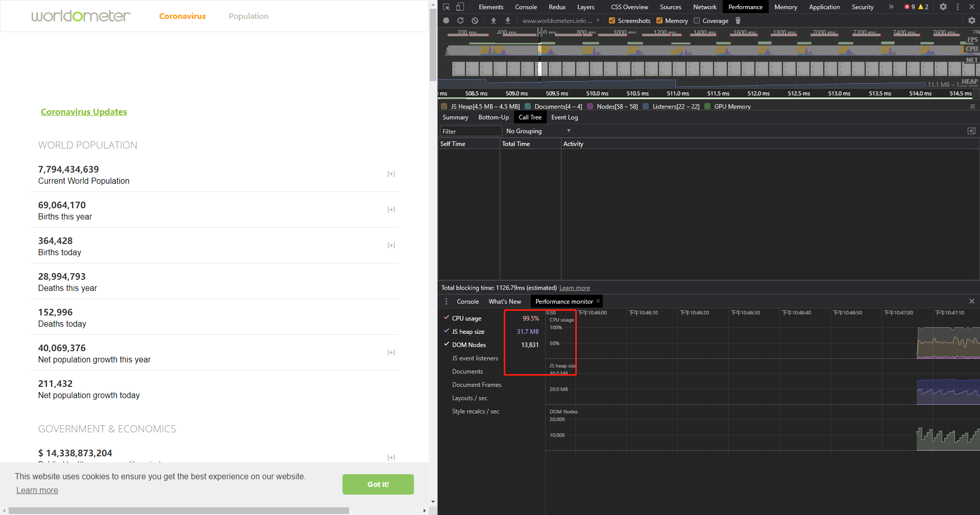
Task: Uncheck the Memory checkbox in toolbar
Action: click(659, 21)
